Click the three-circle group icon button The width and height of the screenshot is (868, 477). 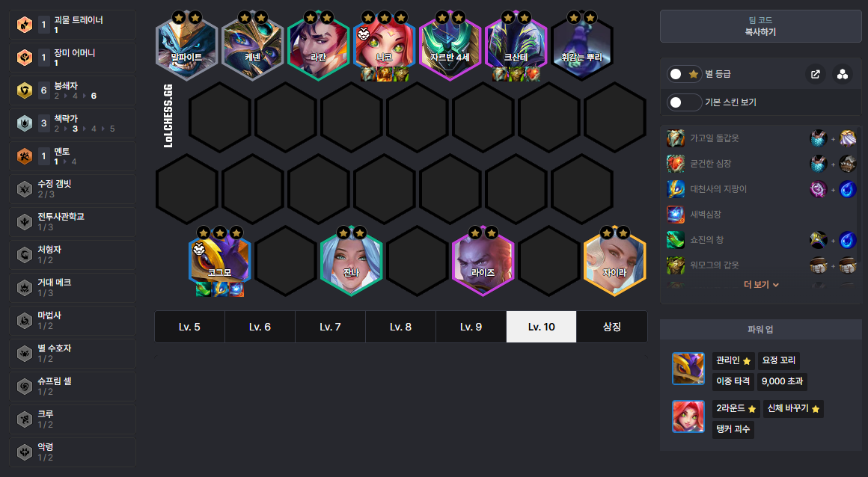842,74
